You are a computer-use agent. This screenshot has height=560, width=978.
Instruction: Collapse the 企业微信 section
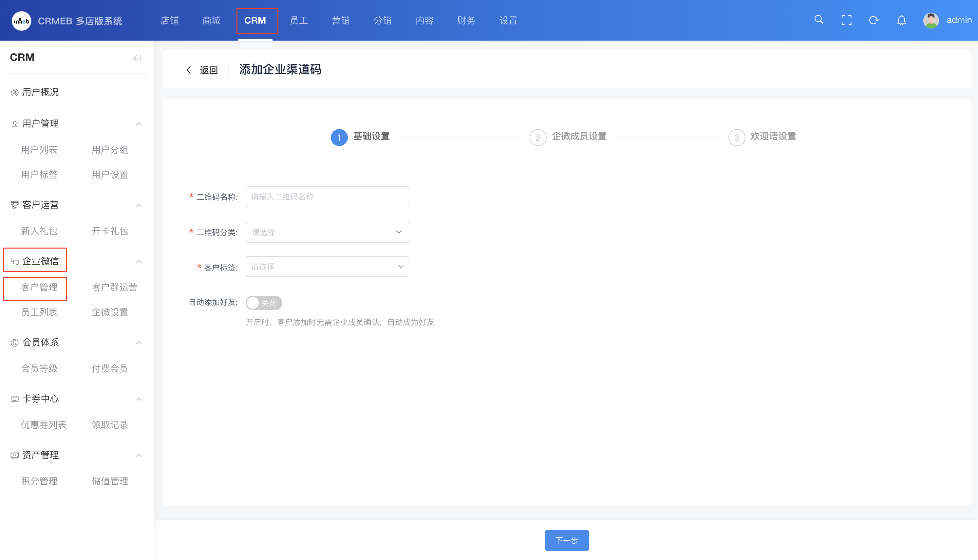pyautogui.click(x=139, y=262)
